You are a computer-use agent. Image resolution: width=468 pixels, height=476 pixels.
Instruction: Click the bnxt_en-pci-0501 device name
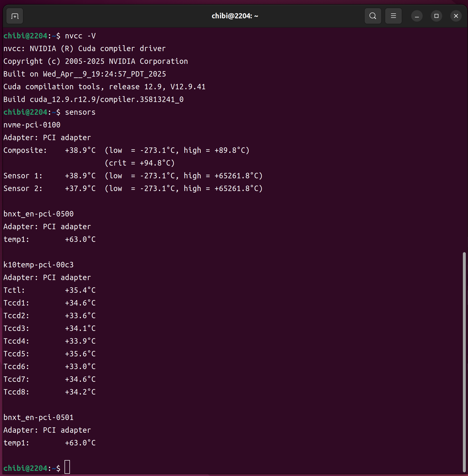(x=39, y=418)
